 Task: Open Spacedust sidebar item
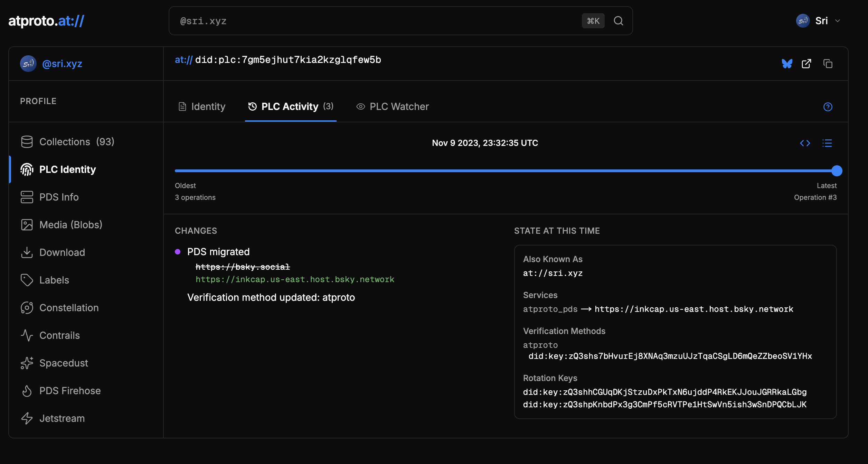[64, 363]
